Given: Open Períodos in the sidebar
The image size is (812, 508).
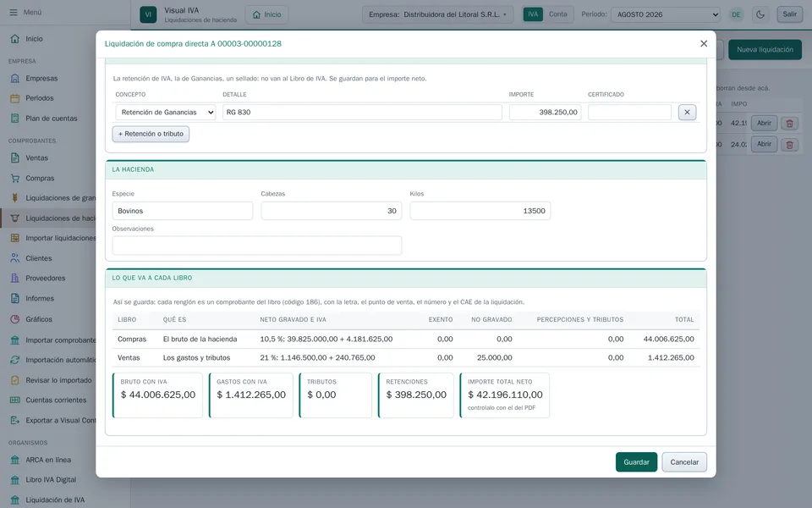Looking at the screenshot, I should coord(40,98).
